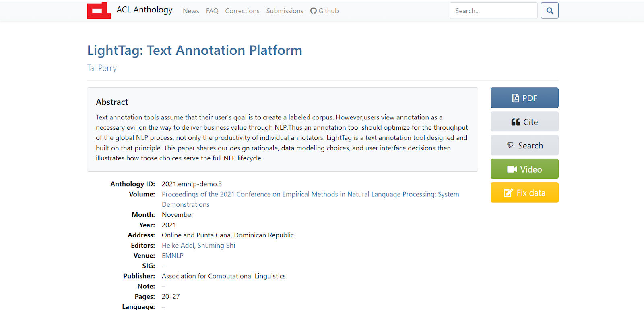Viewport: 644px width, 310px height.
Task: Open the LightTag paper title link
Action: click(195, 50)
